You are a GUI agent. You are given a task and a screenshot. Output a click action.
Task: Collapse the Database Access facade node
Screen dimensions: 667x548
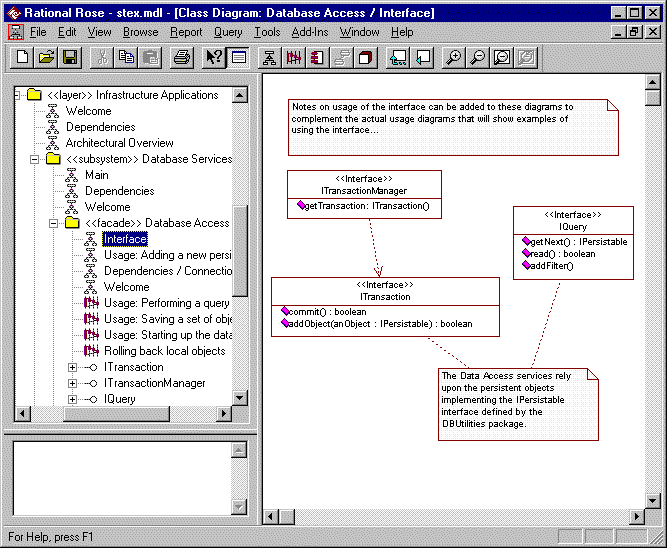point(53,223)
